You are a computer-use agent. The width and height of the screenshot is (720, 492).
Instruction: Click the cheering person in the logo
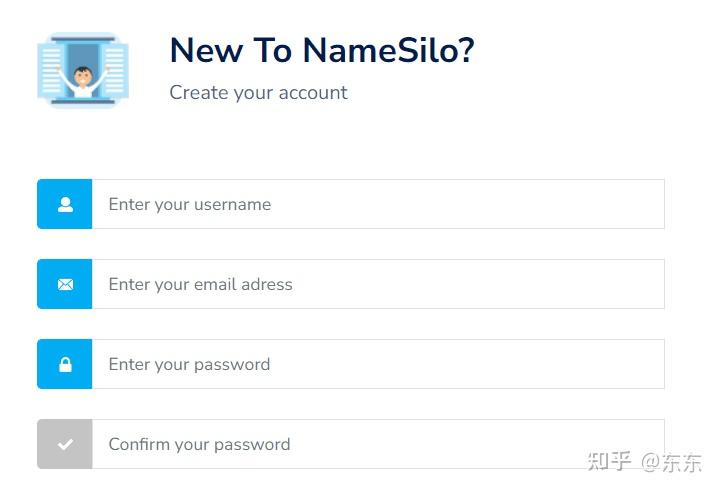click(83, 78)
